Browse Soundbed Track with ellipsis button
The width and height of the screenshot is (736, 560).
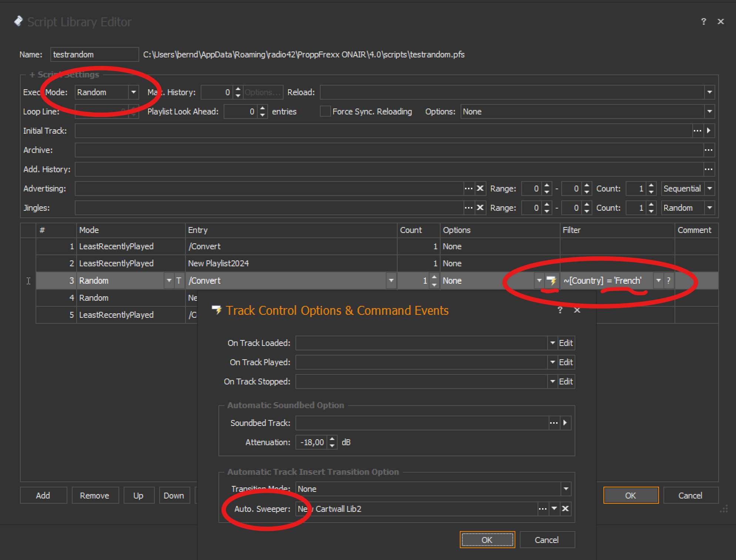click(x=554, y=423)
